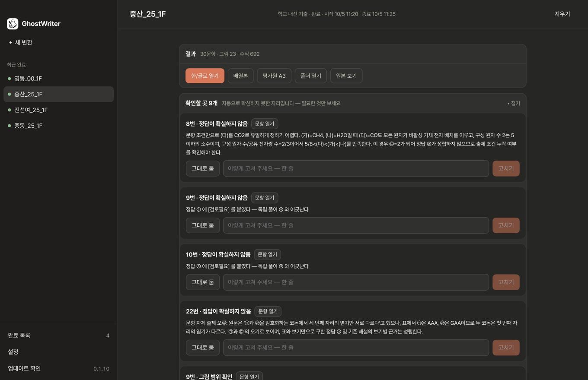Open question for 8번 정답이 확실하지 않음
Image resolution: width=588 pixels, height=380 pixels.
[265, 124]
